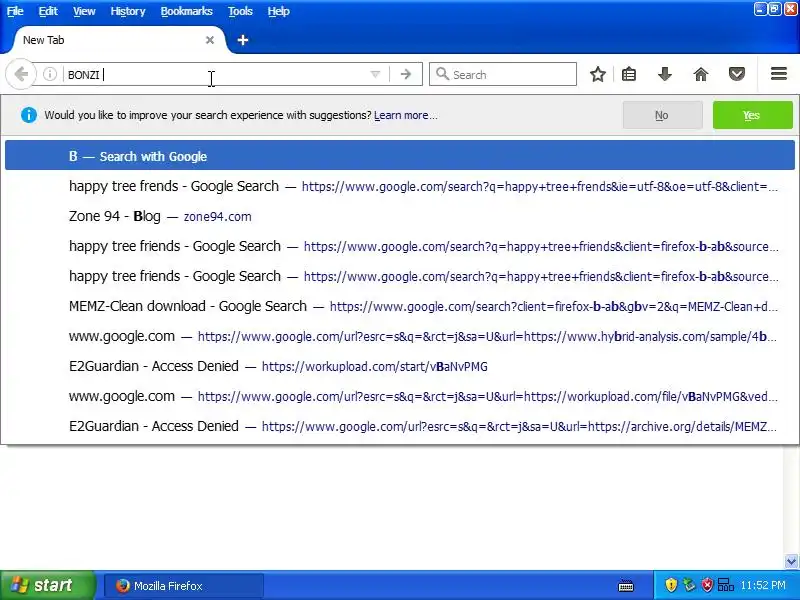This screenshot has width=800, height=600.
Task: Click the network connection tray icon
Action: tap(726, 585)
